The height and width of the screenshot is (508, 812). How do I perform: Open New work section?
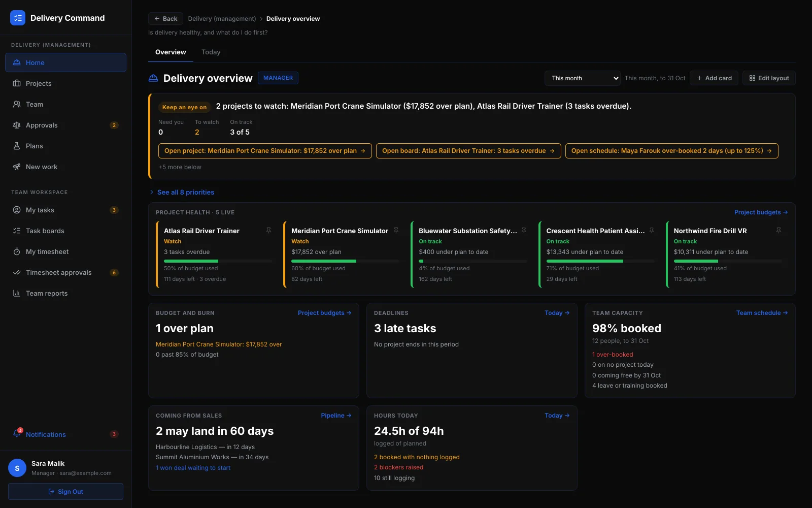click(65, 167)
